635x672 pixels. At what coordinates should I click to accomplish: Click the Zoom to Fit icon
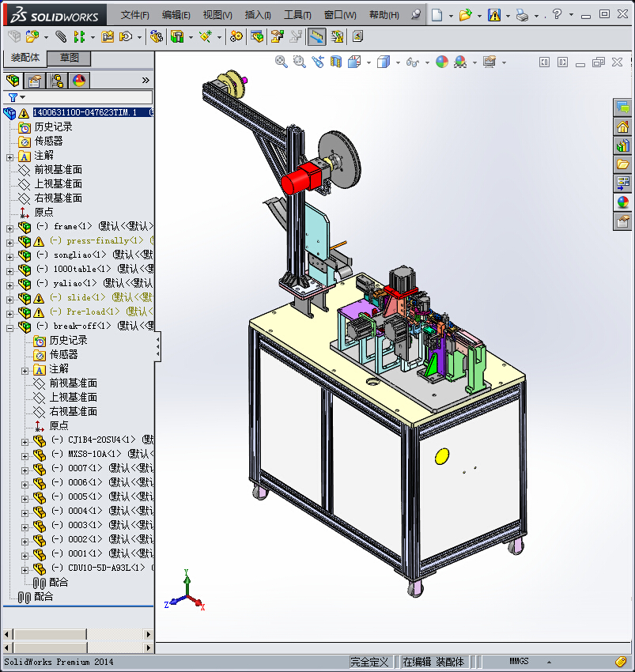[x=282, y=62]
